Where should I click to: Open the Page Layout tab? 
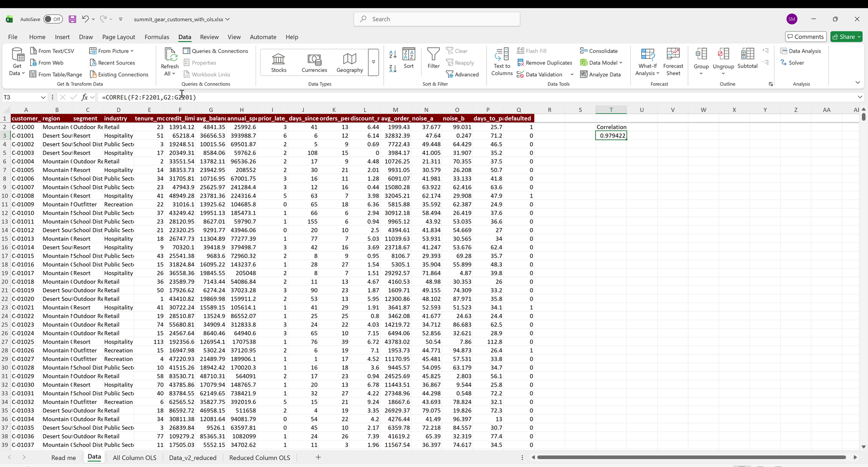[119, 37]
